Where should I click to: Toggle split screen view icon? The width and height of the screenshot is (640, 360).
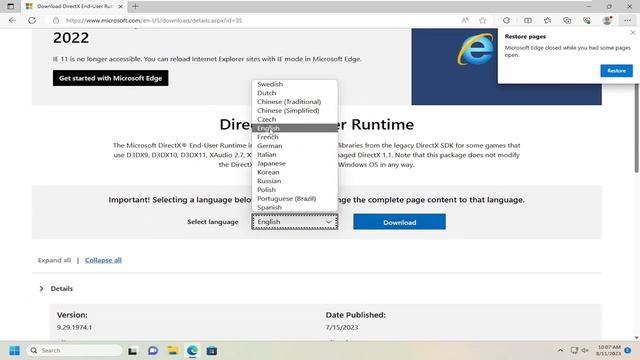tap(528, 20)
